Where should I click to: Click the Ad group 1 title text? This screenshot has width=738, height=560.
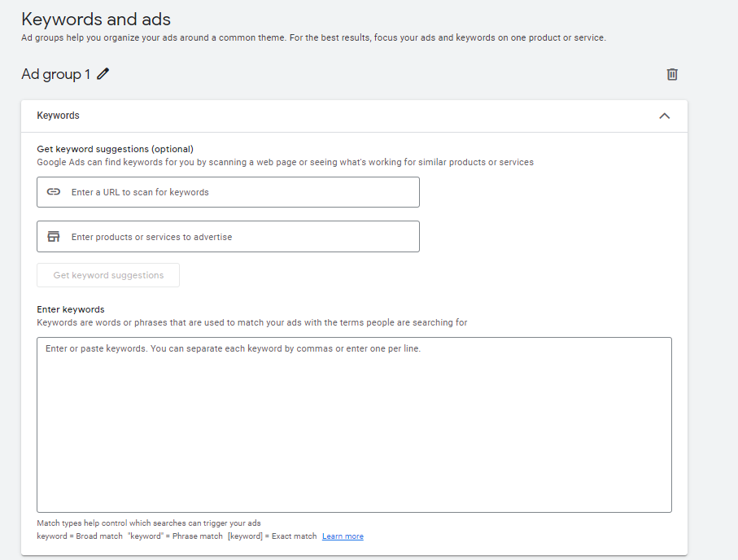[x=55, y=74]
